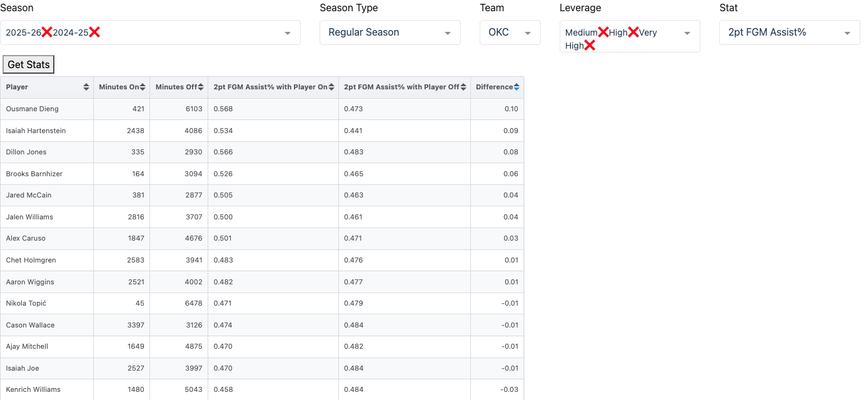Select Brooks Barnhizer player name

click(x=34, y=174)
